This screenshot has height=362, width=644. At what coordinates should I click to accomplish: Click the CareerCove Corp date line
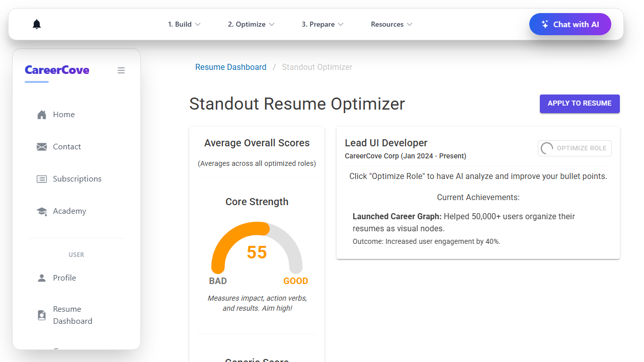point(406,156)
